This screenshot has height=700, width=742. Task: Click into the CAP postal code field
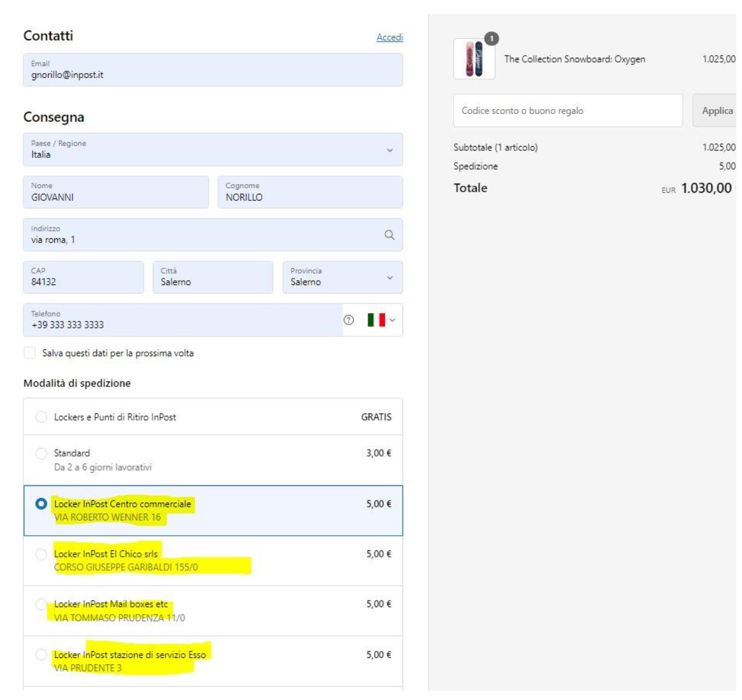click(x=83, y=277)
